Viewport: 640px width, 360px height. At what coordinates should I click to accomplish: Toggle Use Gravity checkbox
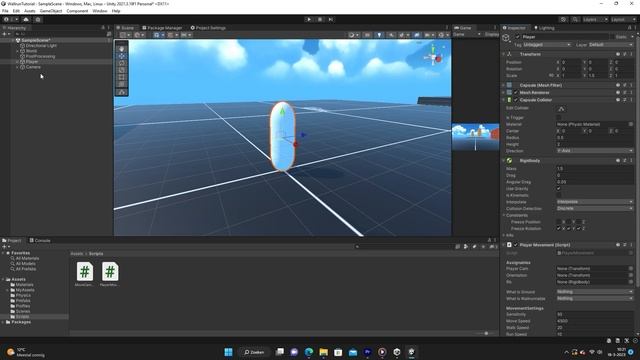tap(559, 189)
